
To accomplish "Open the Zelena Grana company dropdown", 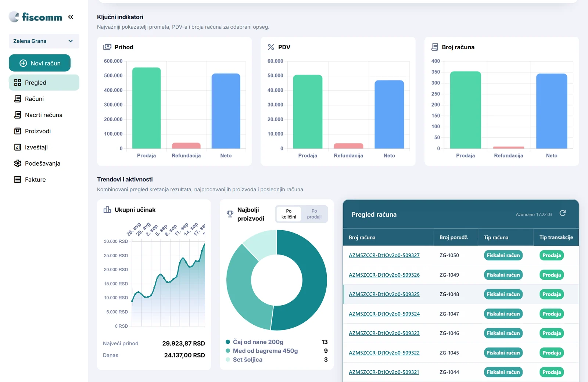I will [44, 41].
